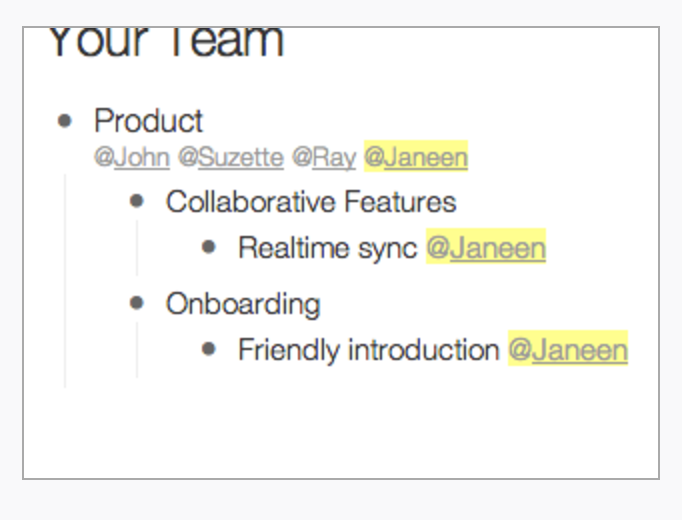This screenshot has height=520, width=682.
Task: Open the @Suzette mention link
Action: pos(231,157)
